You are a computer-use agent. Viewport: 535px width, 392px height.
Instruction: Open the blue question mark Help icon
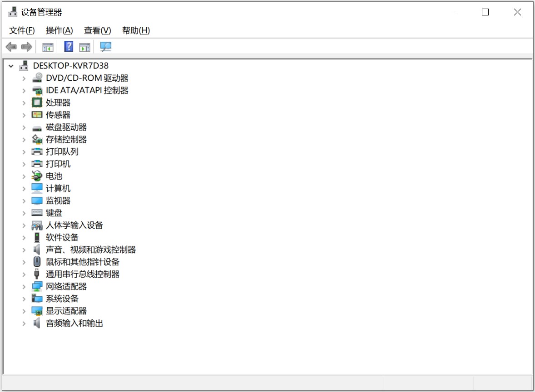[69, 47]
